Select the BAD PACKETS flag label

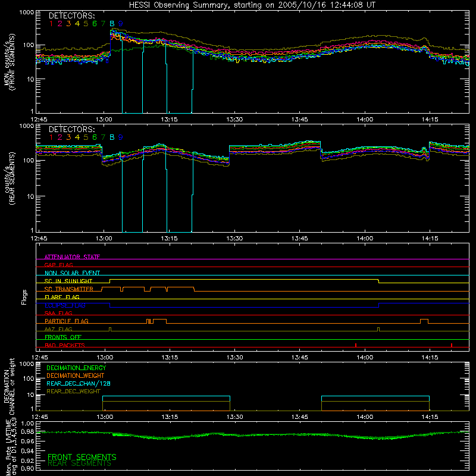pos(65,345)
